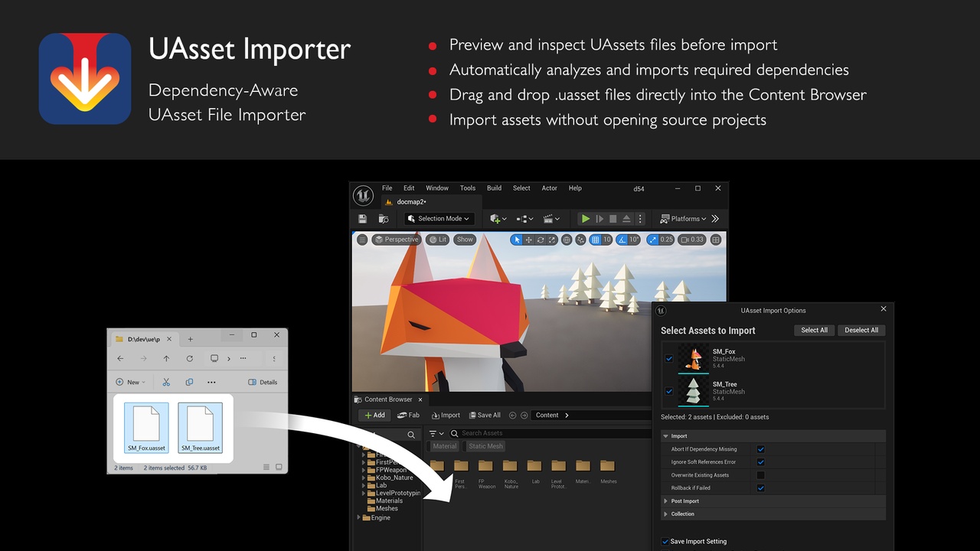The height and width of the screenshot is (551, 980).
Task: Choose the rotate tool in viewport
Action: click(x=541, y=240)
